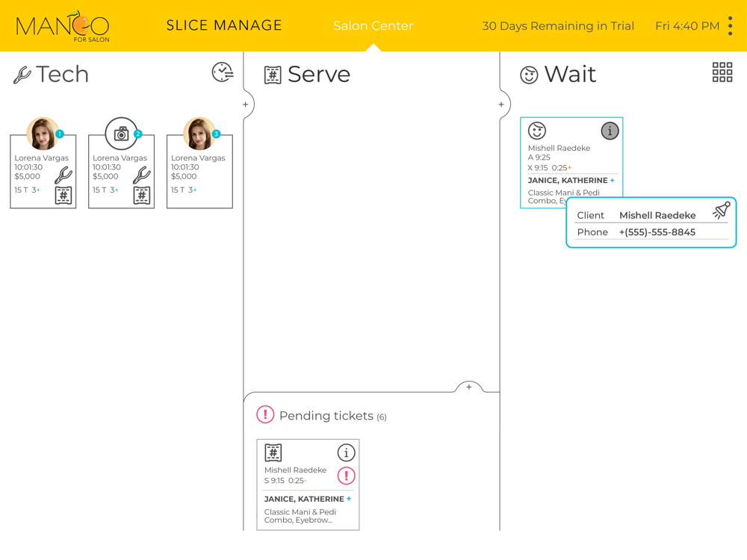Expand Pending tickets with plus tab
Image resolution: width=747 pixels, height=560 pixels.
[x=469, y=387]
